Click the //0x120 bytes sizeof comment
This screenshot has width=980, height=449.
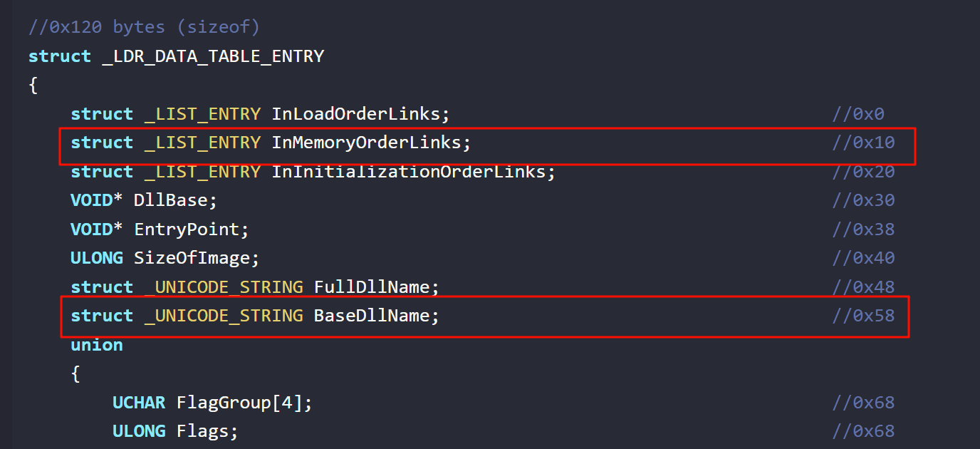(145, 28)
